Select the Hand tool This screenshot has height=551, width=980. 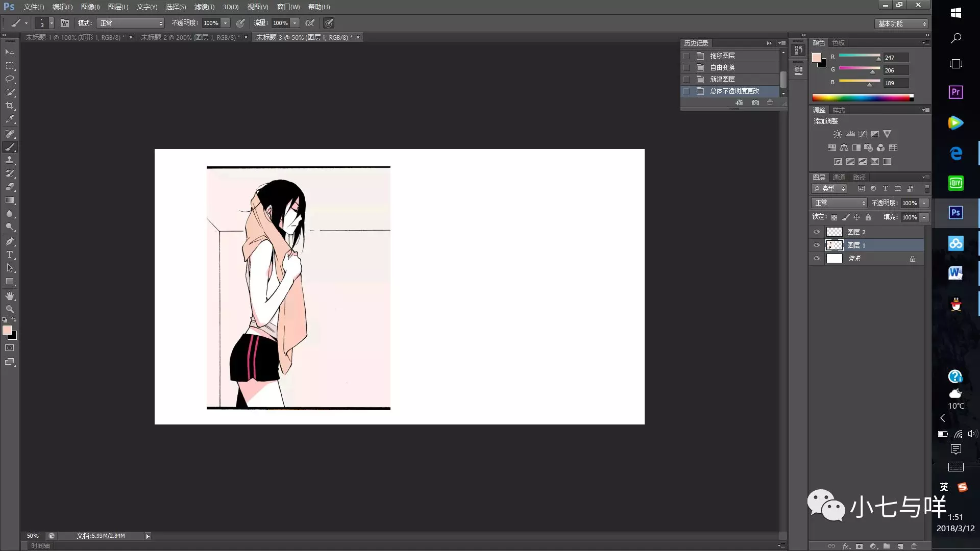click(10, 296)
